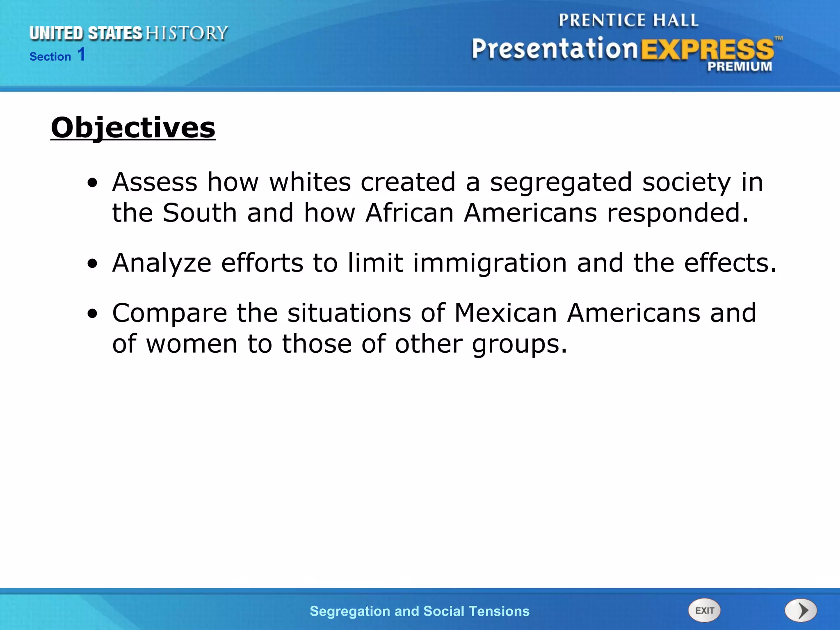The height and width of the screenshot is (630, 840).
Task: Click the EXIT button
Action: tap(704, 610)
